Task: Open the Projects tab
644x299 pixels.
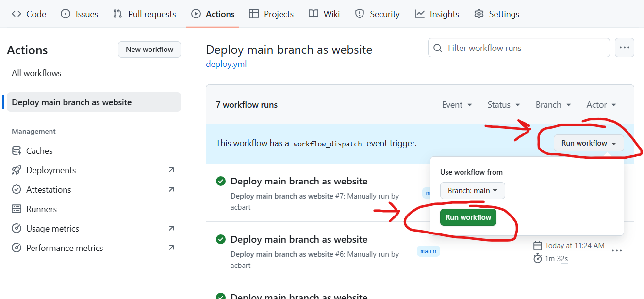Action: pos(271,14)
